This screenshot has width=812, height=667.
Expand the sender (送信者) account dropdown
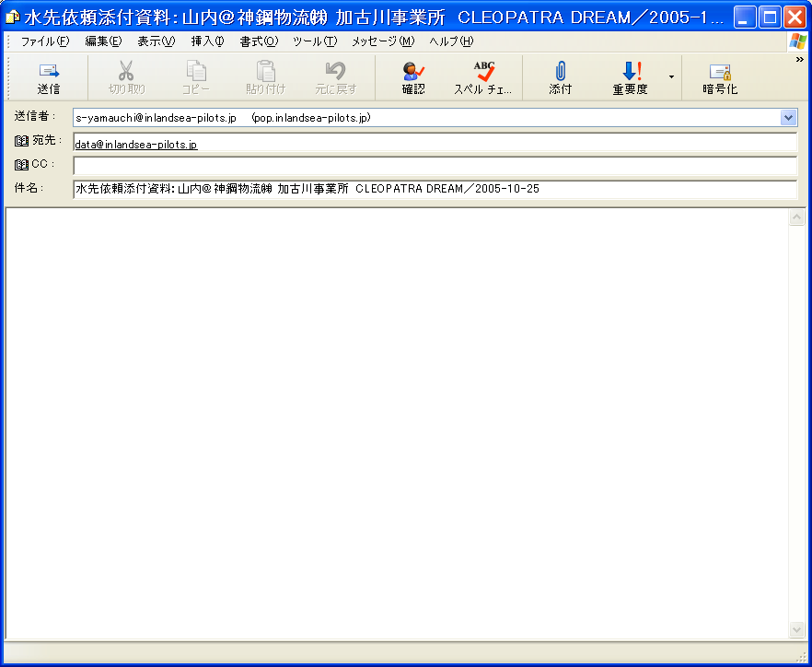tap(788, 118)
